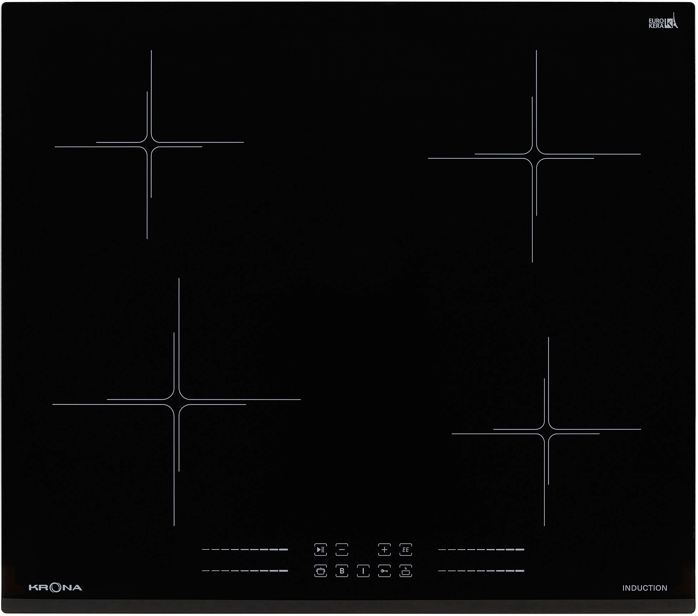This screenshot has height=616, width=698.
Task: Tap the key-symbol child lock key
Action: coord(384,571)
